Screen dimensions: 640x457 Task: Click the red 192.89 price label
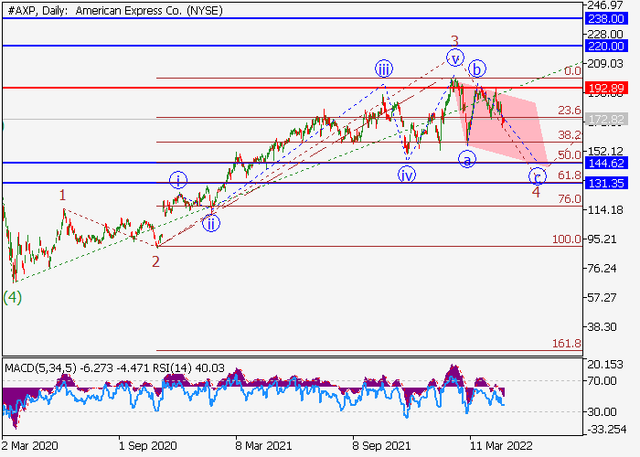pos(612,88)
